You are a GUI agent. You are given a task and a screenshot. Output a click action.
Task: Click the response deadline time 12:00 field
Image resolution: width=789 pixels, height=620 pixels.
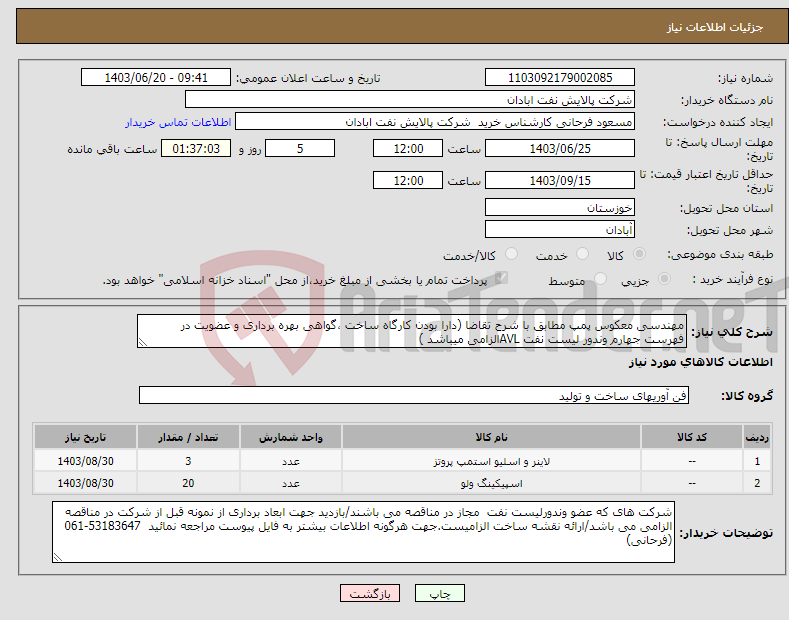pos(408,148)
